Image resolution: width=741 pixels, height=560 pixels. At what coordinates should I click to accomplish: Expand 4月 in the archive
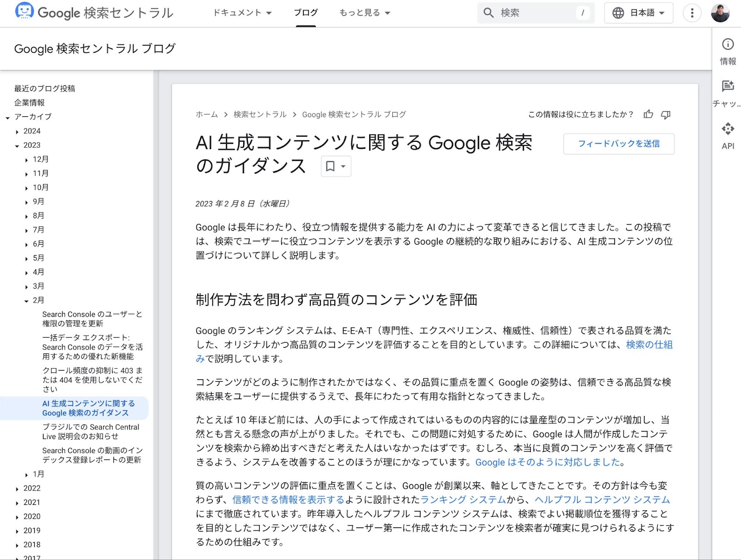pyautogui.click(x=26, y=272)
